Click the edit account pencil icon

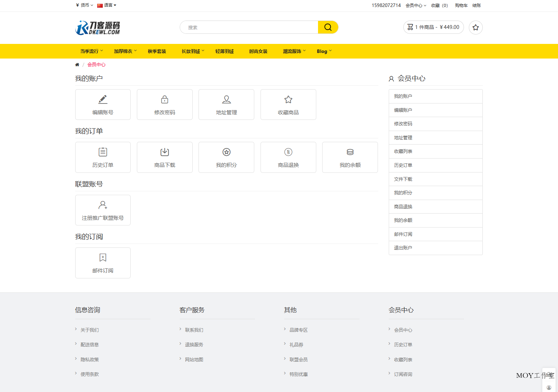point(103,100)
